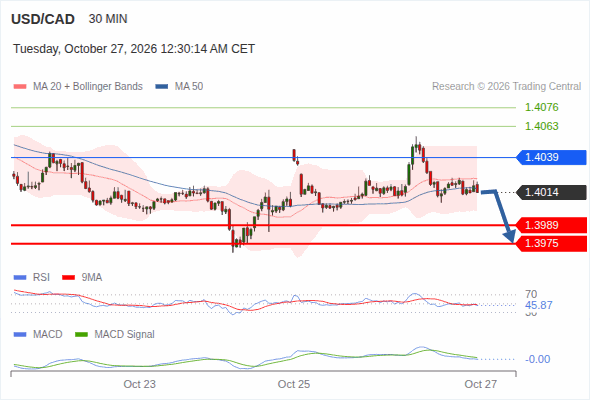The width and height of the screenshot is (590, 400).
Task: Click the RSI 70 level label
Action: pos(531,294)
